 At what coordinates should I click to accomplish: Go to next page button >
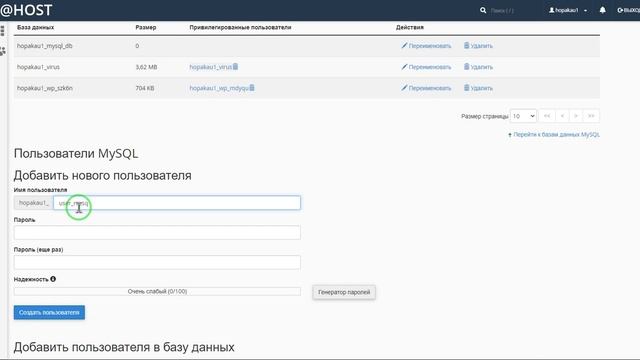(576, 116)
